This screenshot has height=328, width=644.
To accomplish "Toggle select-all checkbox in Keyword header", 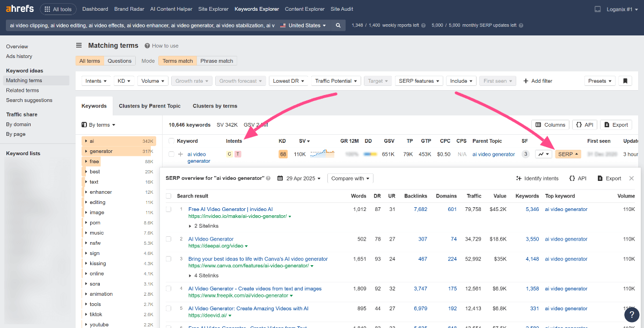I will [171, 141].
